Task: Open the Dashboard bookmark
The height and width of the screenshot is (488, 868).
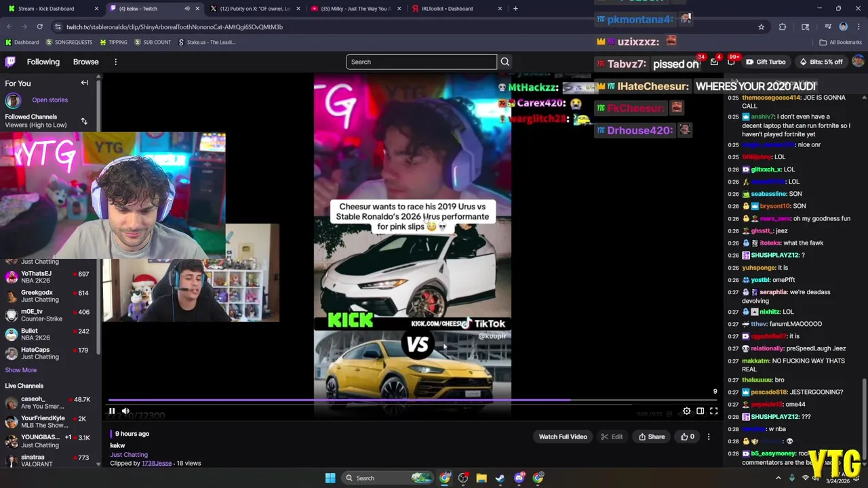Action: pos(22,42)
